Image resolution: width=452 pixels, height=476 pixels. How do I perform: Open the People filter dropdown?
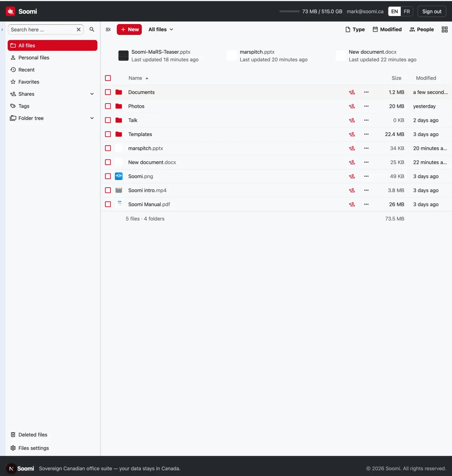(422, 30)
